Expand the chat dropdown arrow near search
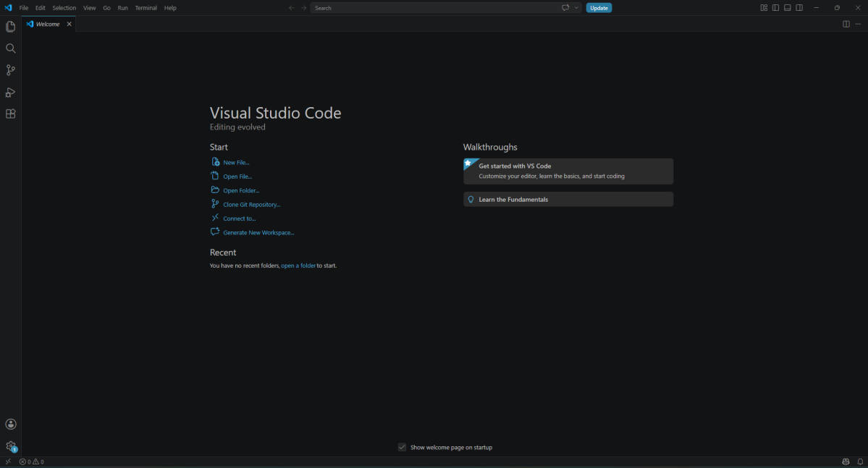The image size is (868, 468). coord(576,8)
